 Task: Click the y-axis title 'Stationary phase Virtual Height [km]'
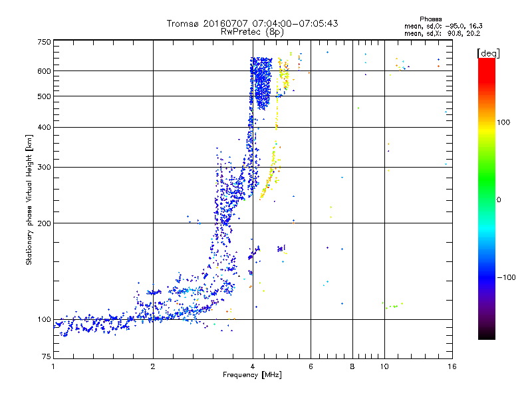pos(29,199)
